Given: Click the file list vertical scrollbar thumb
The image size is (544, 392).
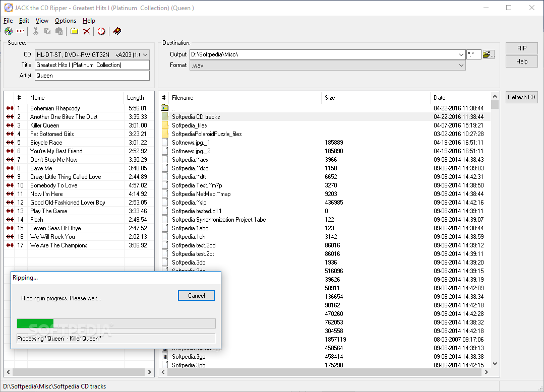Looking at the screenshot, I should pos(495,105).
